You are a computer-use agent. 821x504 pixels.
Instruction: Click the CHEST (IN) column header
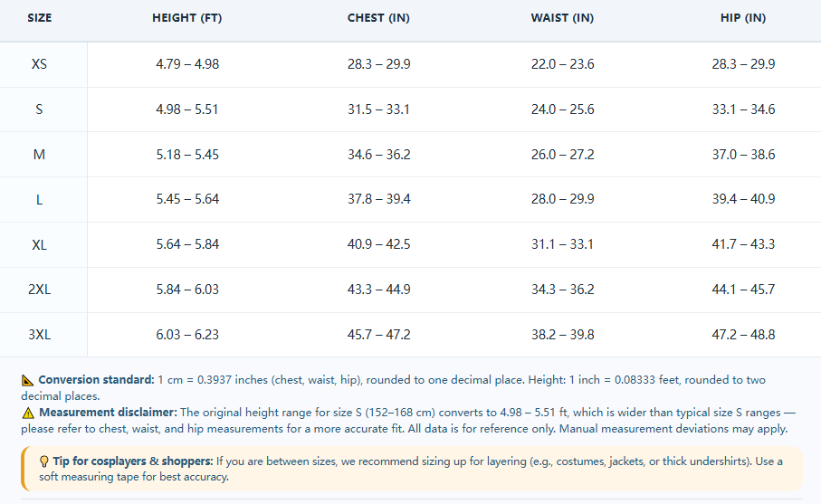click(x=378, y=18)
